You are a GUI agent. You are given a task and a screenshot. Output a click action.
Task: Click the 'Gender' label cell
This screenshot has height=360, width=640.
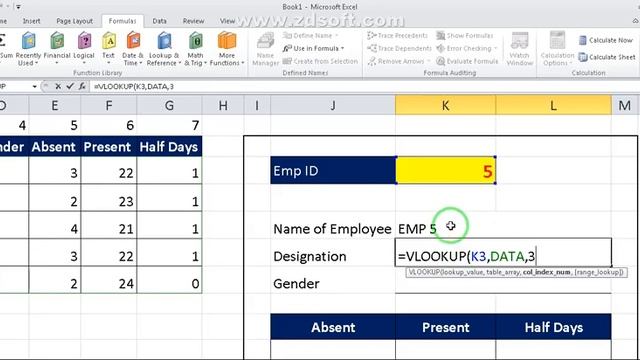point(333,283)
